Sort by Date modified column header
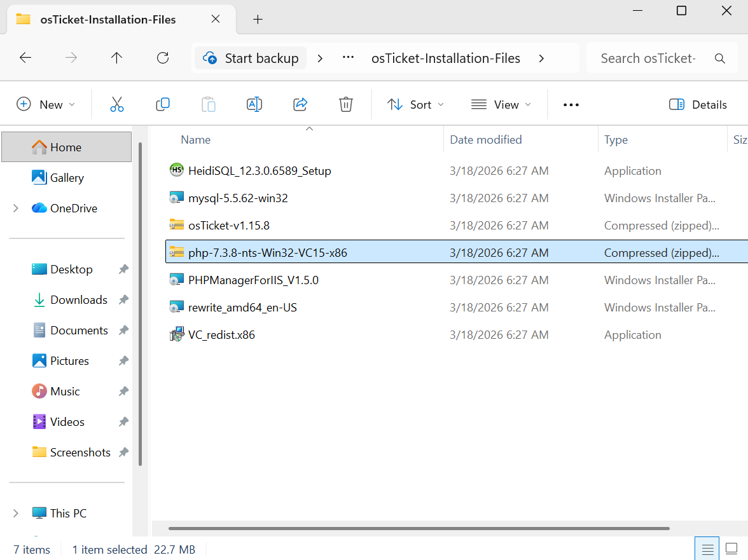 pos(486,140)
